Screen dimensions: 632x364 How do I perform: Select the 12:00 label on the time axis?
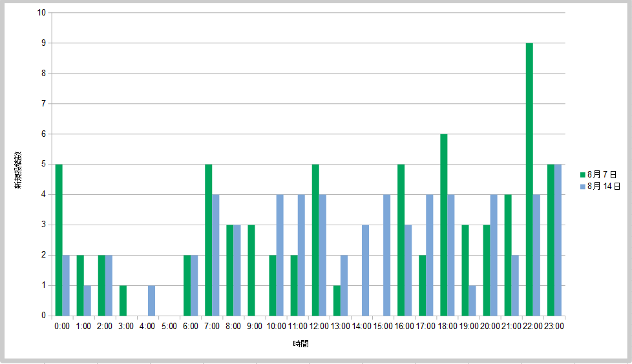(x=319, y=327)
